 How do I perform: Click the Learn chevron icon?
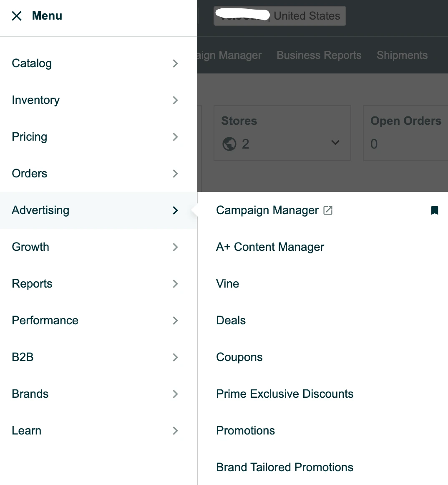[x=175, y=431]
